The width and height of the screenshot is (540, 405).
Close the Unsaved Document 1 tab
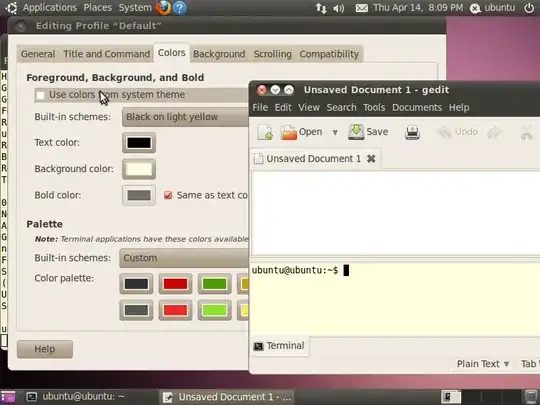371,159
